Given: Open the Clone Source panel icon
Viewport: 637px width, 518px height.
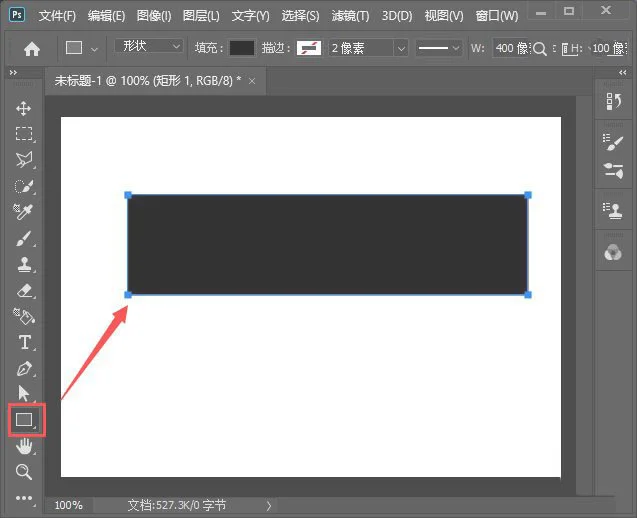Looking at the screenshot, I should click(x=613, y=209).
